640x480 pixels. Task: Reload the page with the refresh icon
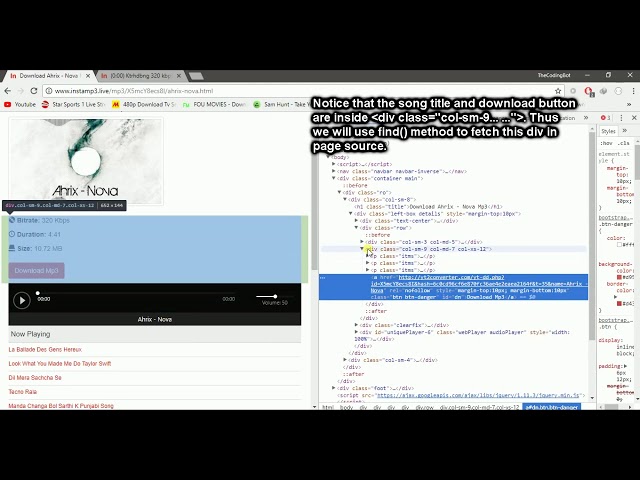click(x=34, y=91)
